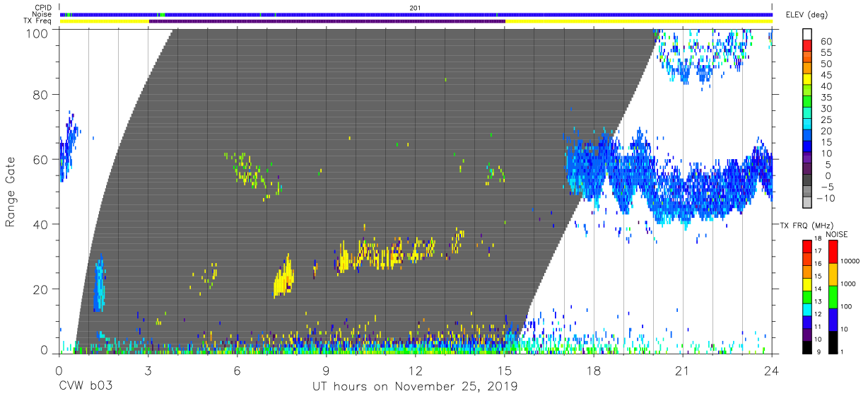
Task: Select the NOISE colorbar title
Action: pos(835,234)
